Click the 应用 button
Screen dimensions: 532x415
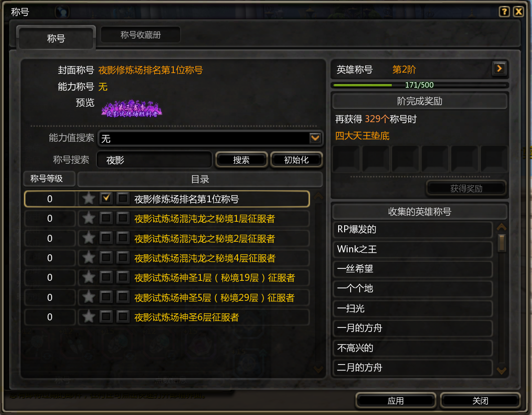pyautogui.click(x=396, y=401)
